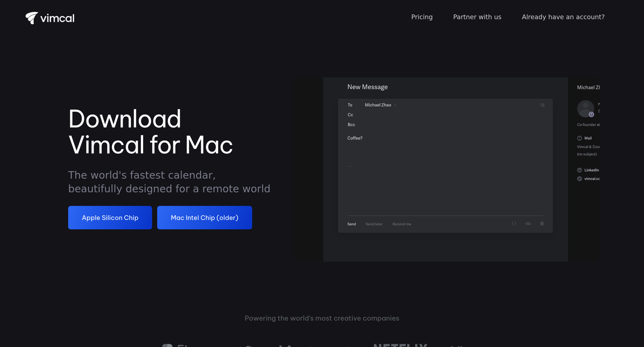Open Partner with us page

[477, 17]
